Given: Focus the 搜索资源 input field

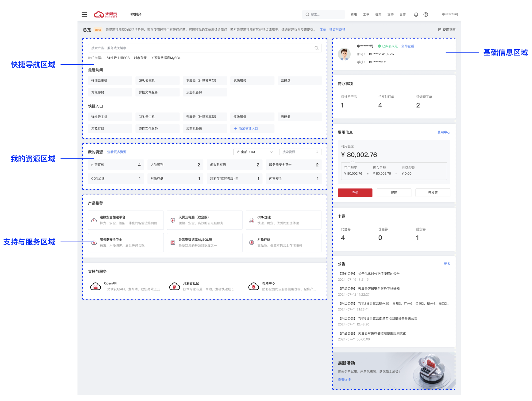Looking at the screenshot, I should point(301,152).
